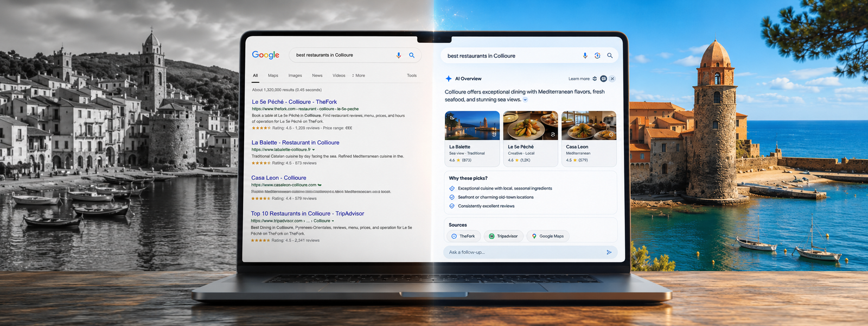Open the Le 5e Péché food photo thumbnail
Screen dimensions: 868x326
(x=531, y=126)
